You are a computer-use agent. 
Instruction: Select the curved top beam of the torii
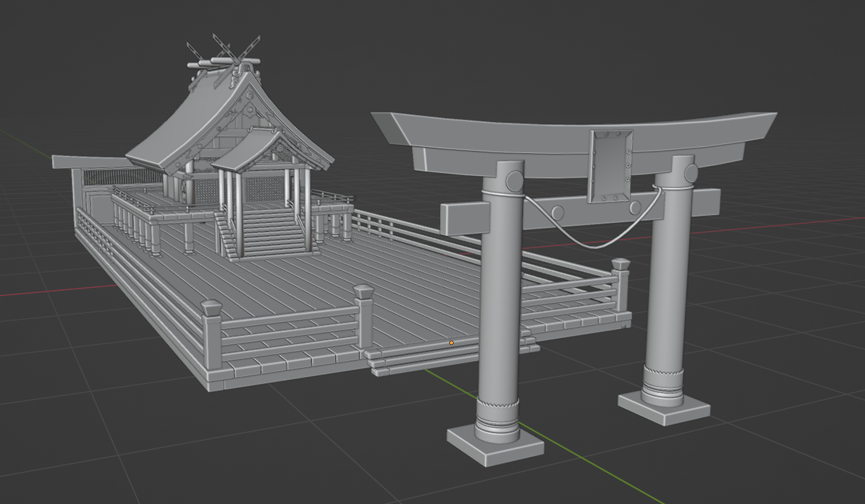[x=573, y=135]
